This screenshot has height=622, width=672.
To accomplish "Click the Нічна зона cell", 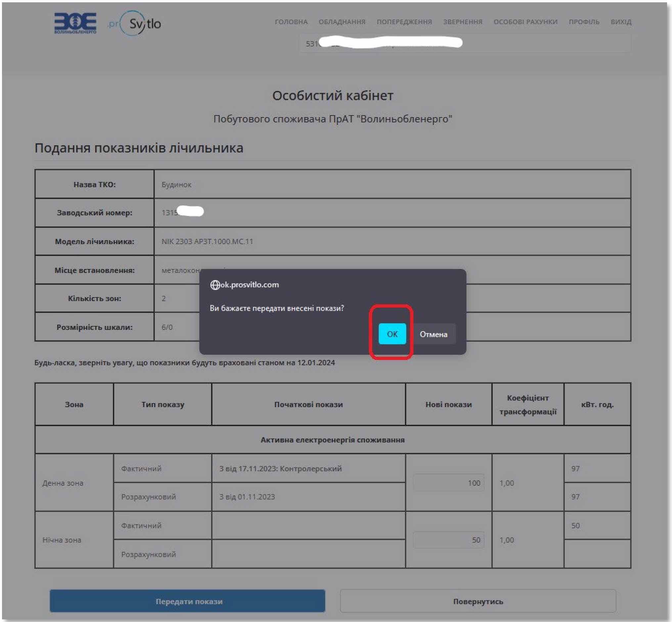I will [74, 540].
